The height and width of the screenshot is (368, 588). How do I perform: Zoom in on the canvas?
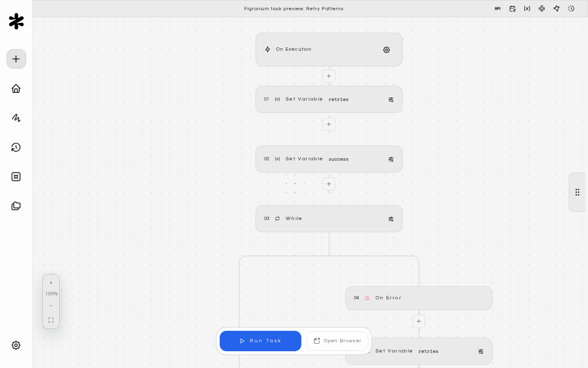tap(51, 283)
